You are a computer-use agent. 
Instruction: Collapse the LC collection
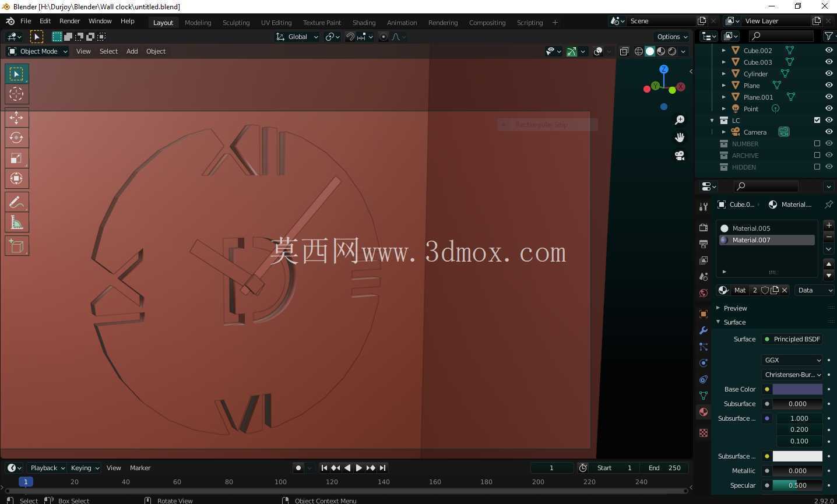point(712,121)
